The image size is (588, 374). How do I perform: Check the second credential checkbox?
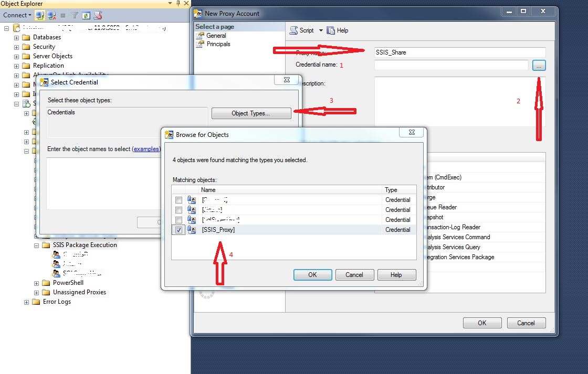[178, 210]
